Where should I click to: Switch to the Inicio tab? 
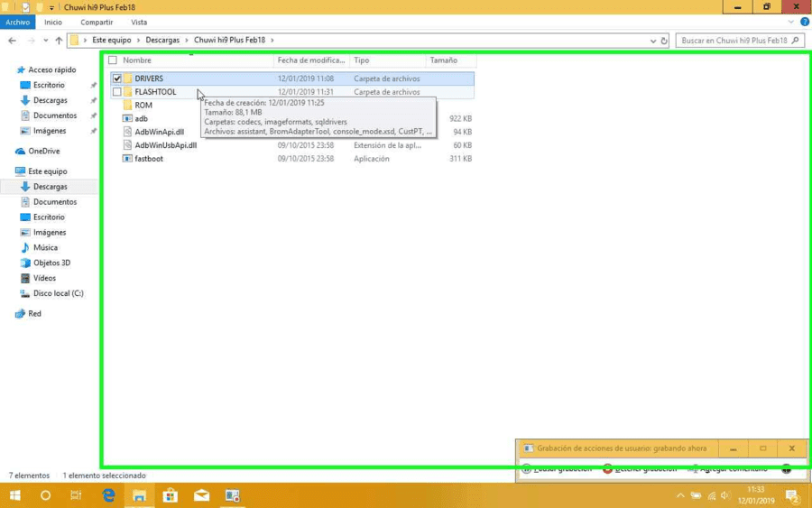(53, 23)
